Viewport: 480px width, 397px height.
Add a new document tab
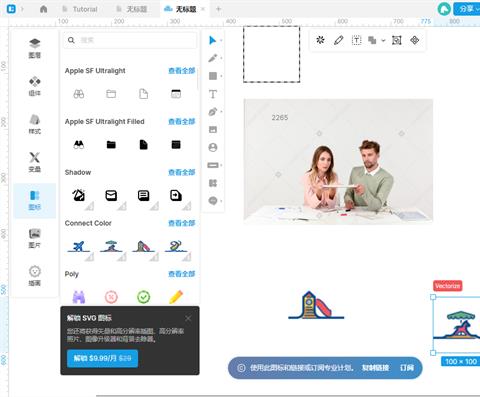coord(218,9)
